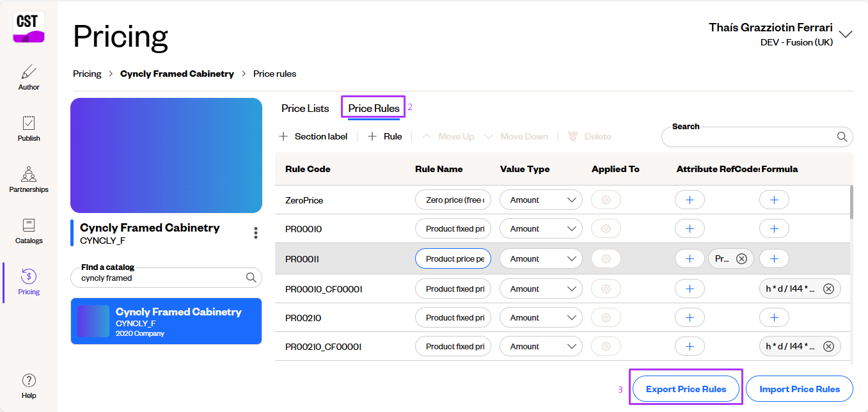Click the Rule Code column header

tap(308, 169)
